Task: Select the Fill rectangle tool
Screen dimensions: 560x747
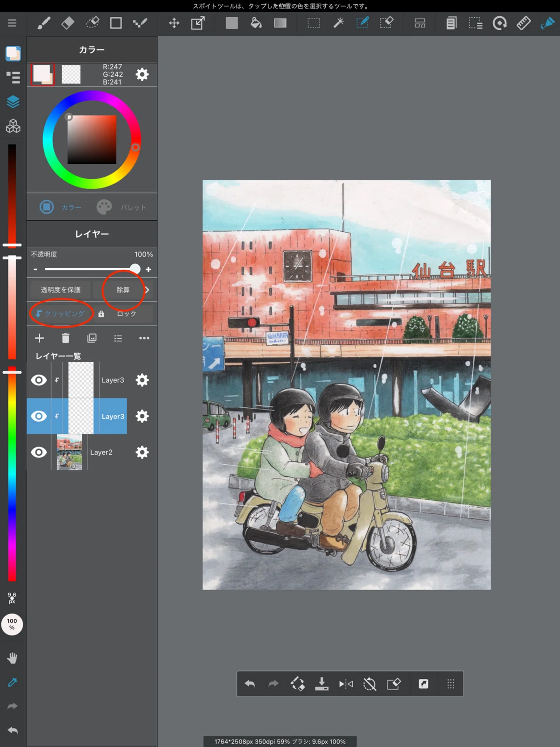Action: click(232, 23)
